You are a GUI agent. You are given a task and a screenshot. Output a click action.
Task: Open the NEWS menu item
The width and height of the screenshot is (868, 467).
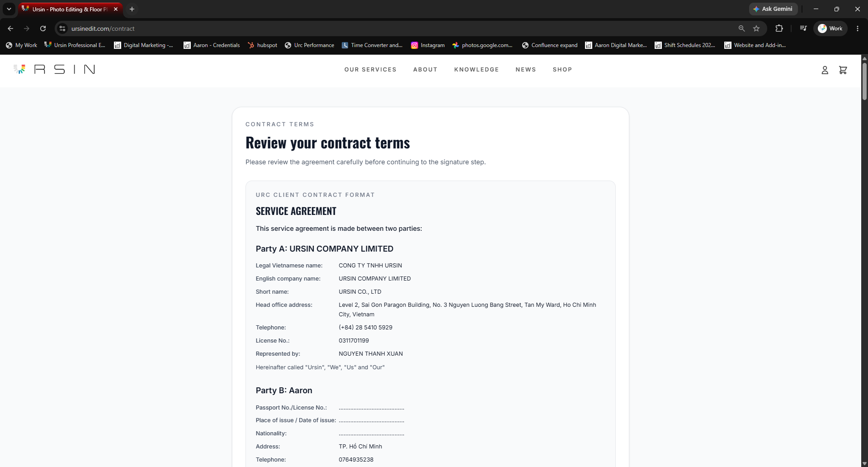click(526, 70)
